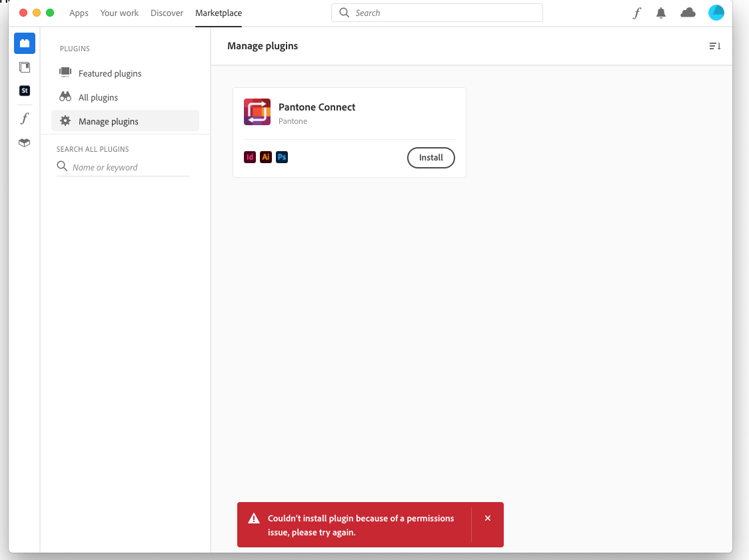This screenshot has width=749, height=560.
Task: Switch to the Discover tab
Action: 167,13
